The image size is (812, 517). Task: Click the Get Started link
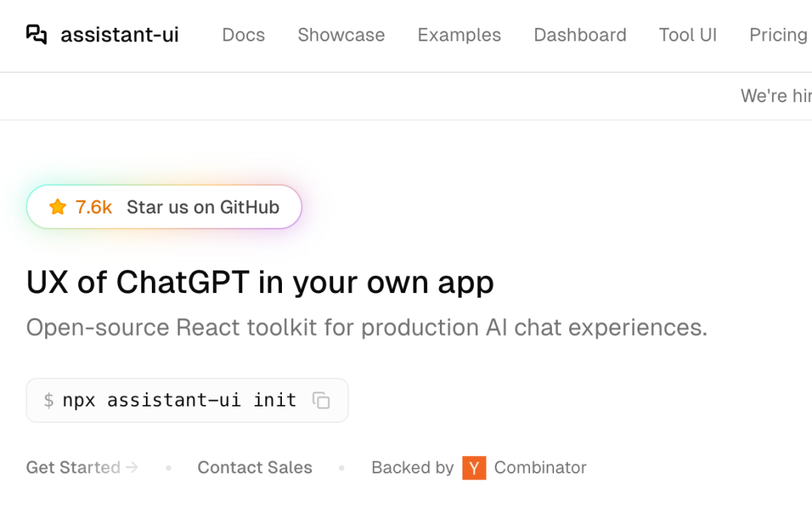click(83, 467)
